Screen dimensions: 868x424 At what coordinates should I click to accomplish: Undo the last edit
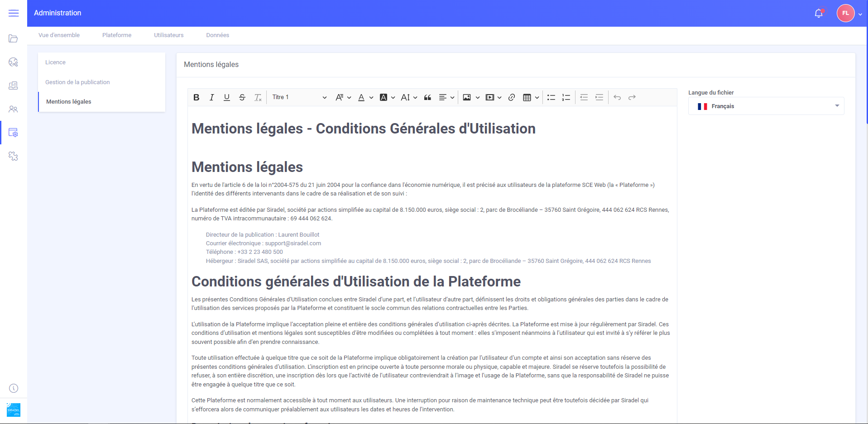617,97
